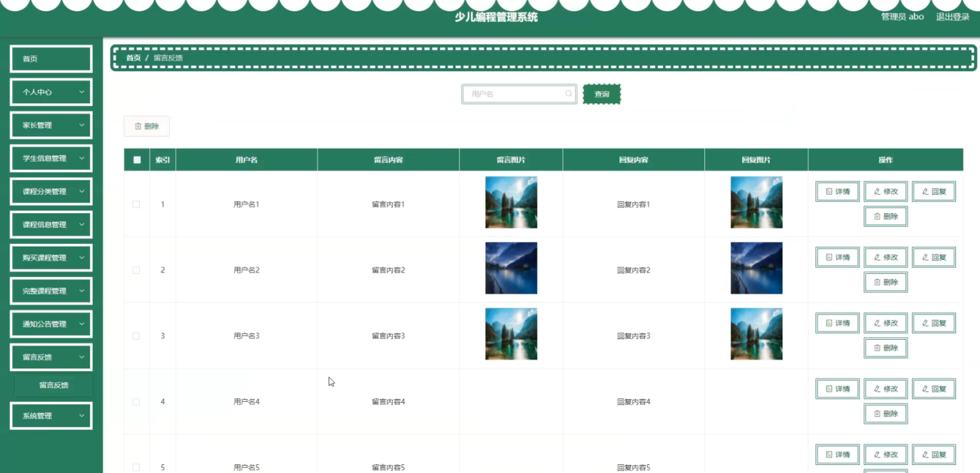Expand the 课程信息管理 sidebar chevron
The image size is (980, 473).
(82, 225)
